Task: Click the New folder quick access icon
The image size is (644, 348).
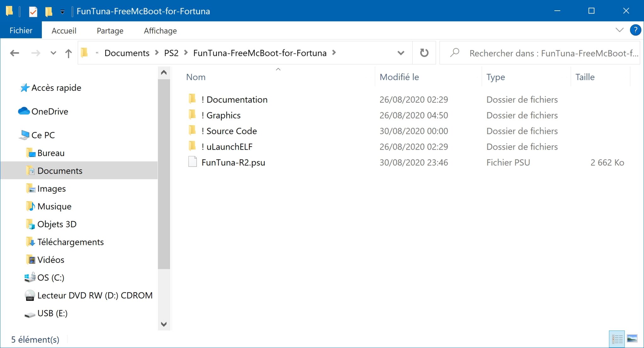Action: pos(49,12)
